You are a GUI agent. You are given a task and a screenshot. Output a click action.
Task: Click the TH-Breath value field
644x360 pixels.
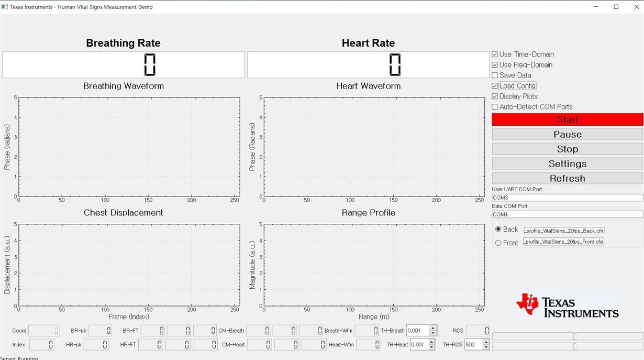pyautogui.click(x=418, y=331)
